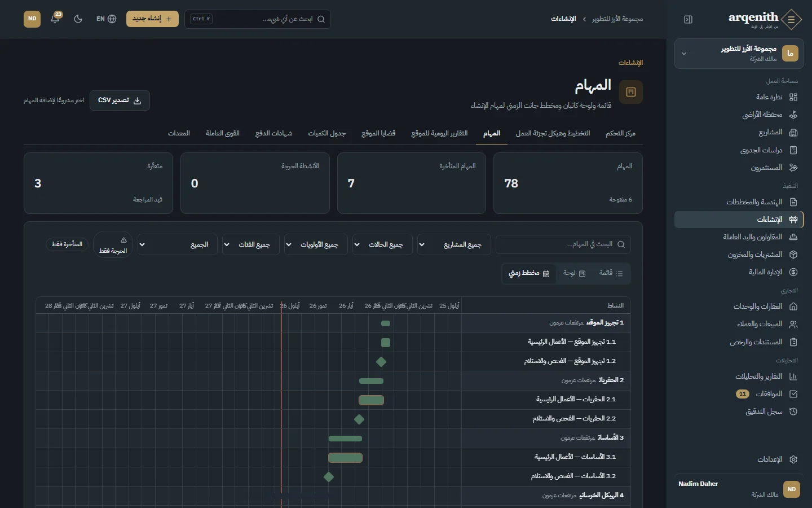Click البحث في المهام search field
The width and height of the screenshot is (812, 508).
click(x=563, y=244)
